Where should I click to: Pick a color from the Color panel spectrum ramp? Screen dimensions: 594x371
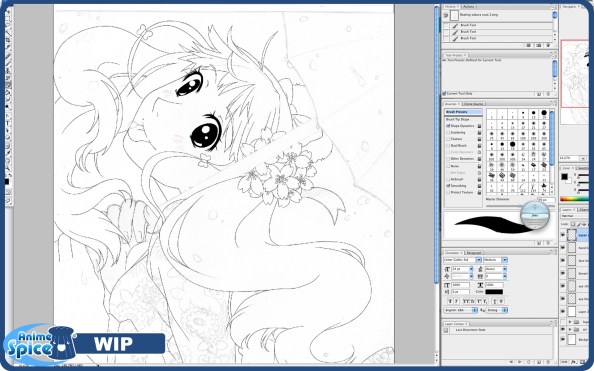click(x=575, y=199)
